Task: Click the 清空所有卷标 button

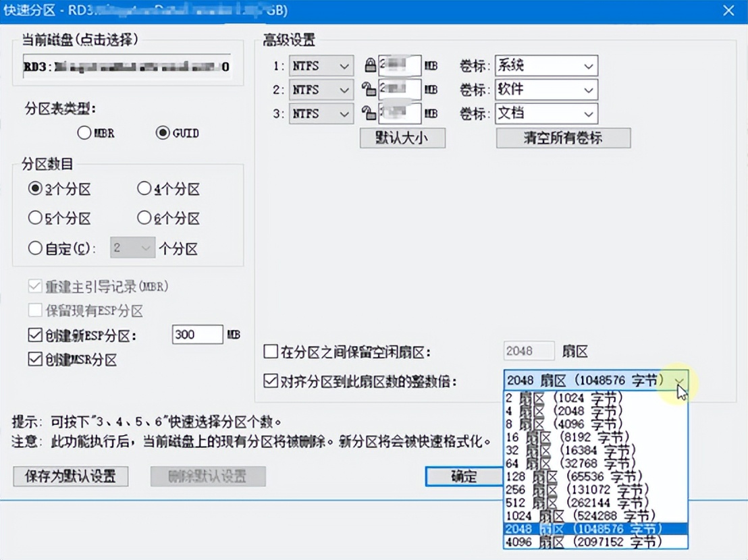Action: [x=563, y=138]
